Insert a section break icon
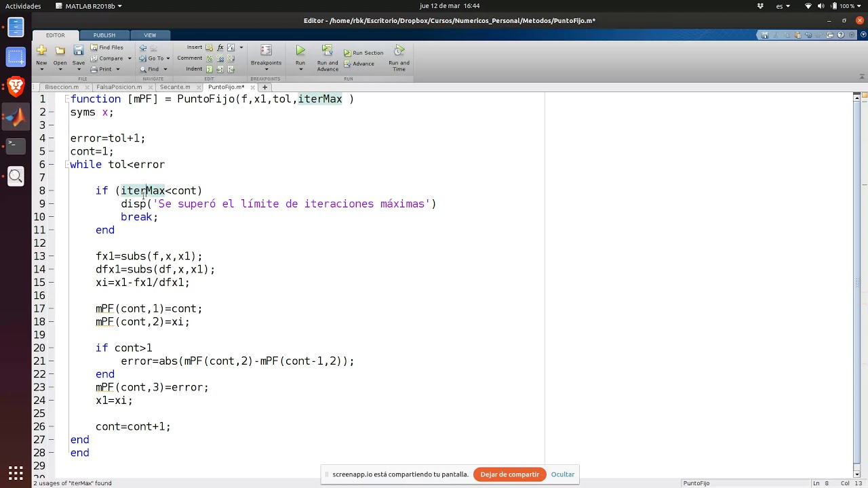This screenshot has width=868, height=488. [209, 47]
